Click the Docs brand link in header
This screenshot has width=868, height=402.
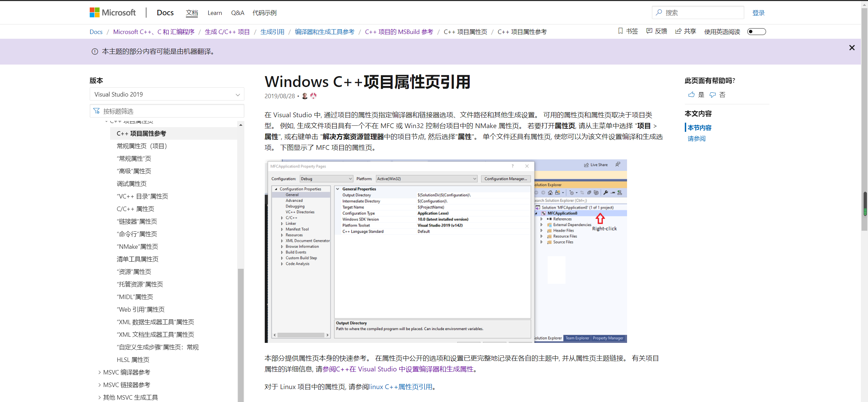(165, 13)
